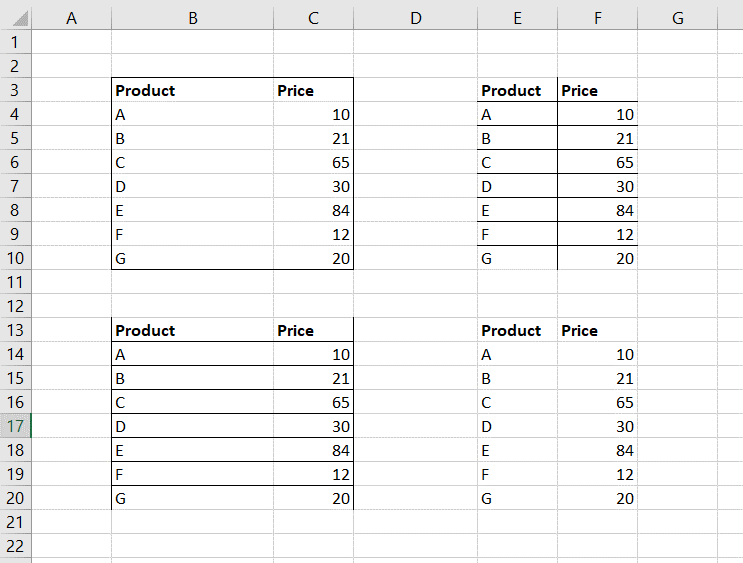Select row 22 header
This screenshot has height=563, width=743.
pyautogui.click(x=16, y=545)
